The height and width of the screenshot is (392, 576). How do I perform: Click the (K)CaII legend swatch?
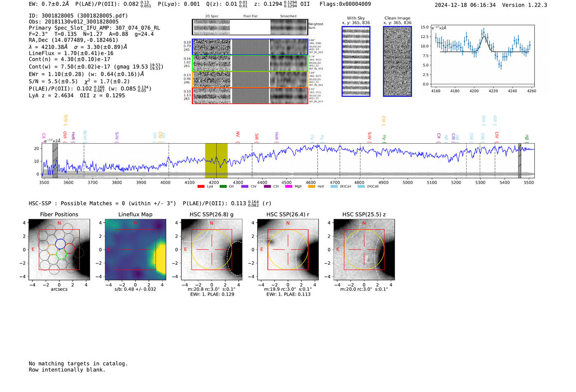click(334, 186)
